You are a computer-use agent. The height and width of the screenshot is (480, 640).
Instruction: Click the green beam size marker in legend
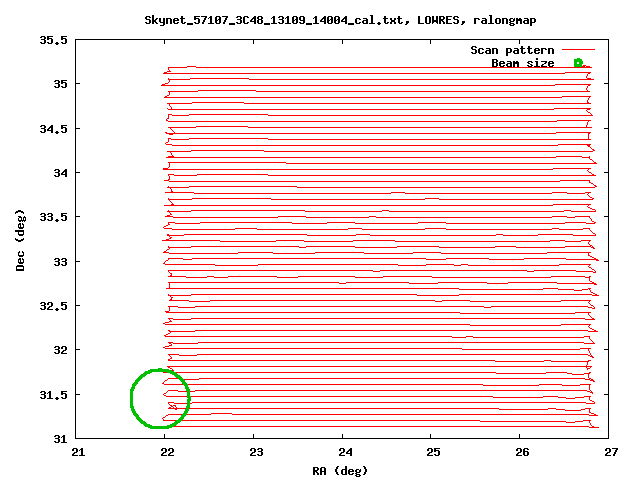point(578,63)
